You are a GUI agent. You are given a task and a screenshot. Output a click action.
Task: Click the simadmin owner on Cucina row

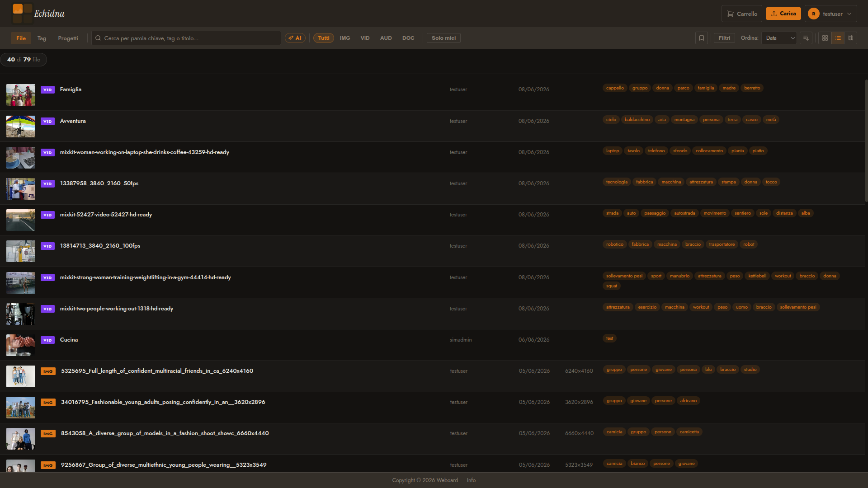461,340
